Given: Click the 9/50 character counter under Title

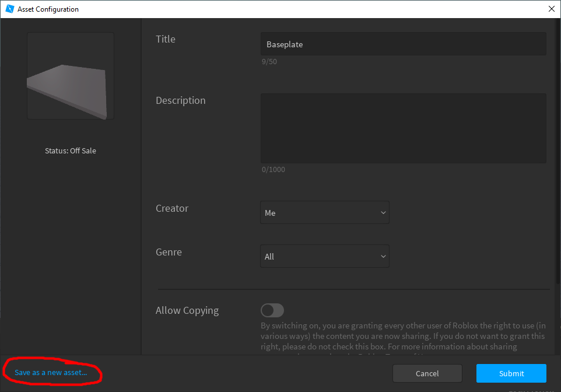Looking at the screenshot, I should 269,61.
